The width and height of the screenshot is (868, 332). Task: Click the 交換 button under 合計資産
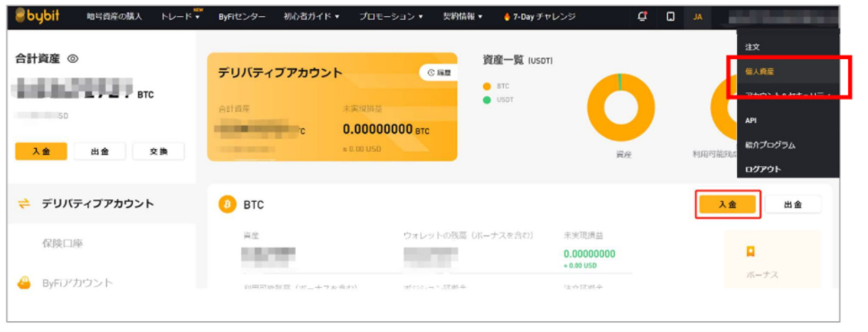tap(159, 152)
